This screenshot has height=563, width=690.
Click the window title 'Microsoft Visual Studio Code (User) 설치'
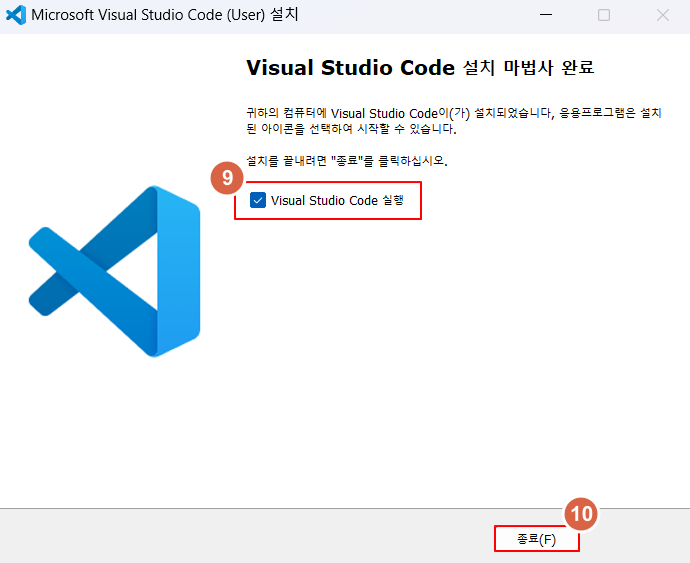pyautogui.click(x=165, y=15)
